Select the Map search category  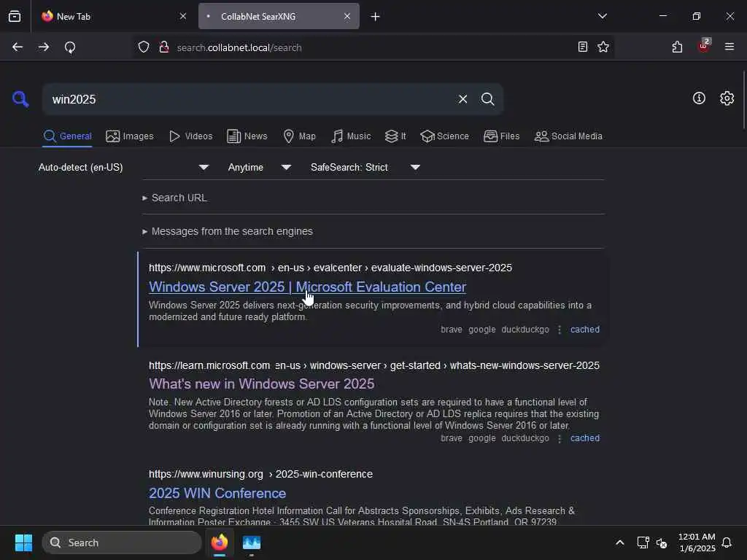tap(299, 136)
